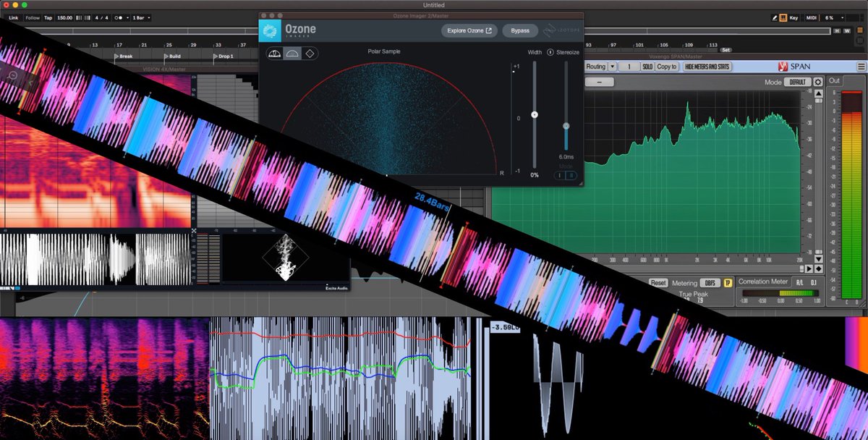Open the SPAN Routing dropdown arrow
Screen dimensions: 868x440
[613, 67]
